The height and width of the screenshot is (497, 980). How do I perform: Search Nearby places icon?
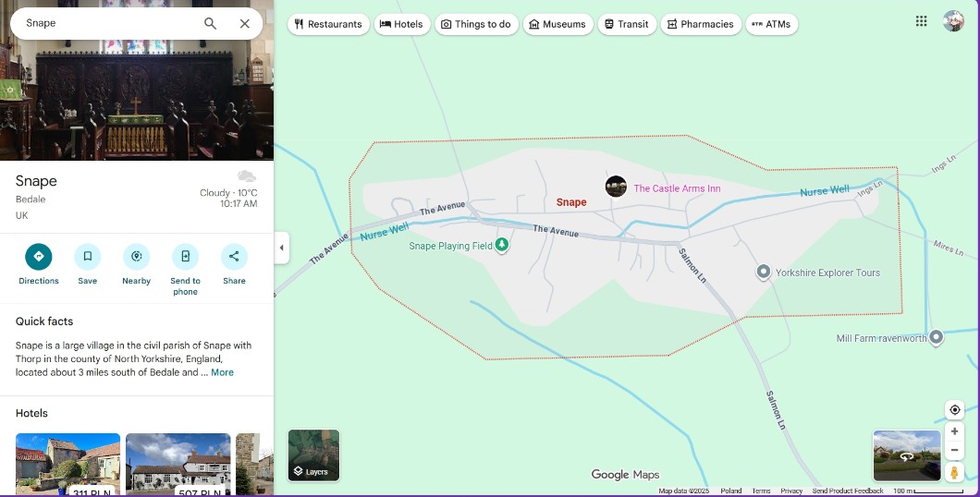[x=136, y=257]
